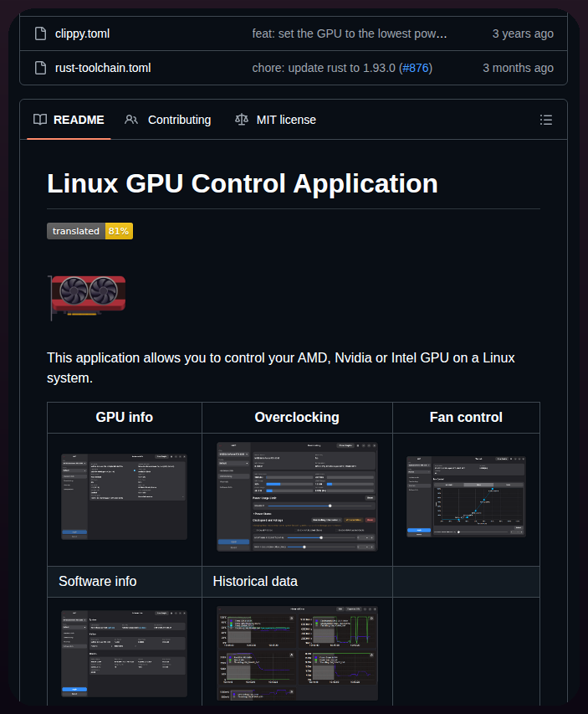The image size is (588, 714).
Task: Click the 'GPU info' table header
Action: pyautogui.click(x=125, y=417)
